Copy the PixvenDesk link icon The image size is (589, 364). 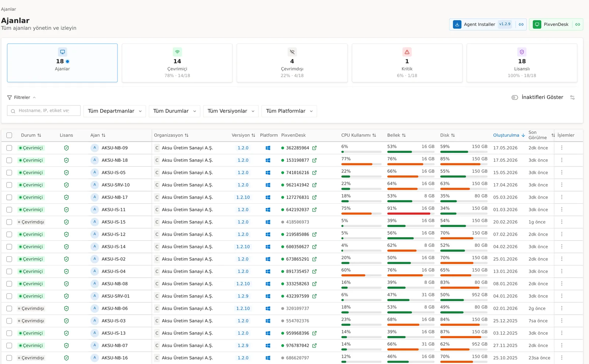pyautogui.click(x=578, y=24)
